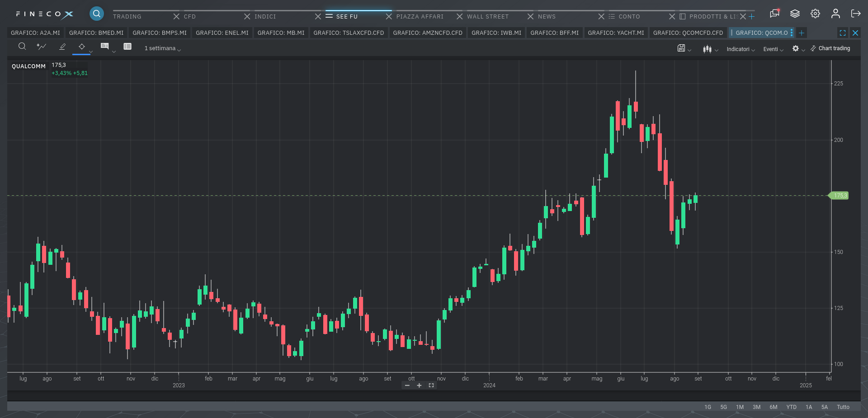
Task: Open the GRAFICO: A2A.MI chart tab
Action: (35, 33)
